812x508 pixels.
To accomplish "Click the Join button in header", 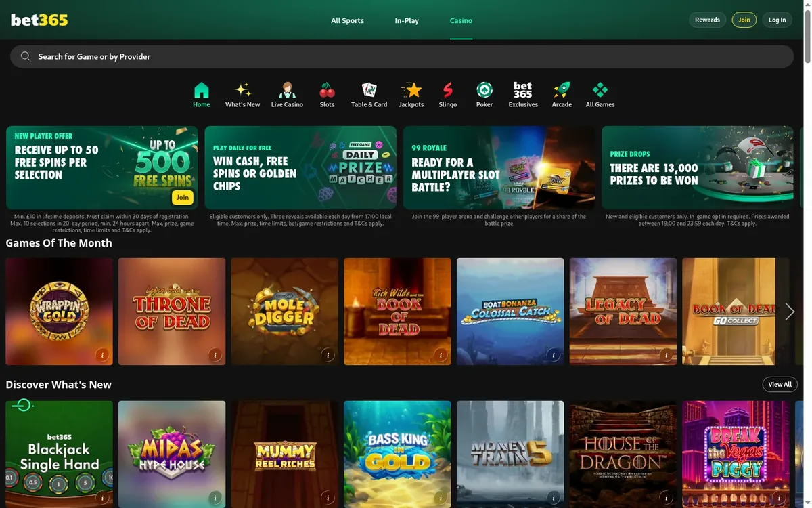I will coord(744,20).
